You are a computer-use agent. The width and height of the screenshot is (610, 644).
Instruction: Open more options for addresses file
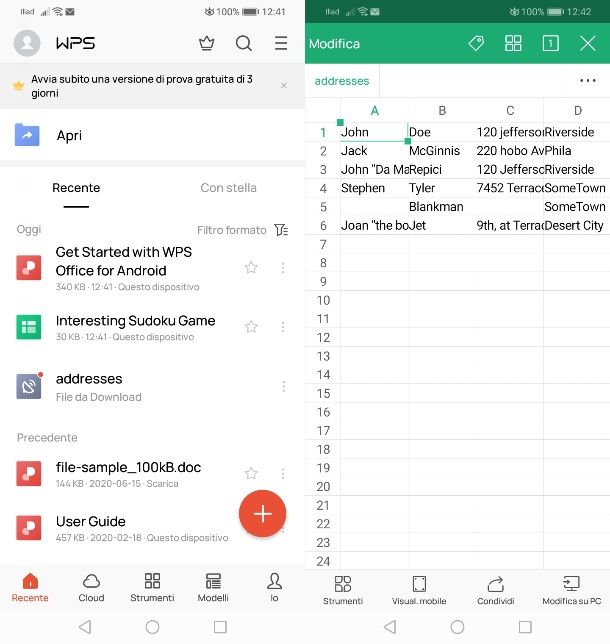[x=283, y=386]
